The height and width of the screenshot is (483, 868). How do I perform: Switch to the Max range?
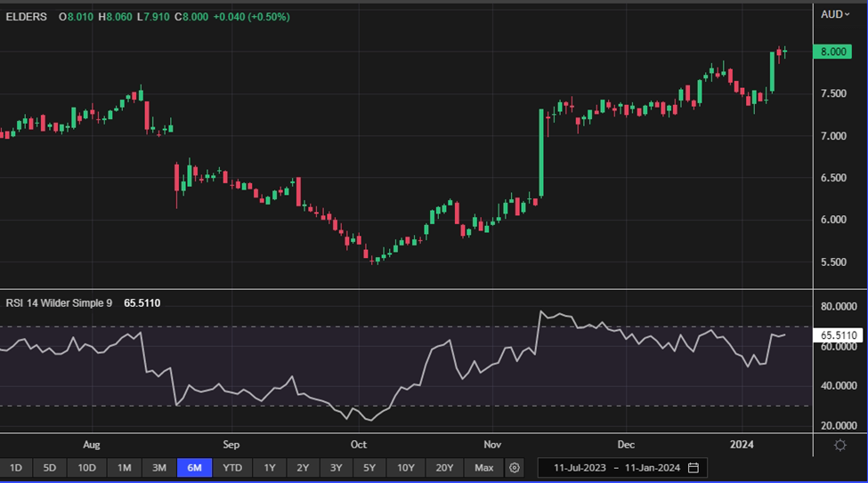point(483,468)
